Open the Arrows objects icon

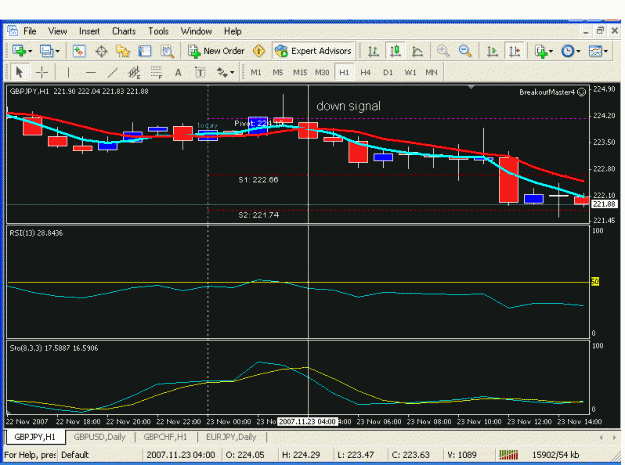(x=222, y=73)
